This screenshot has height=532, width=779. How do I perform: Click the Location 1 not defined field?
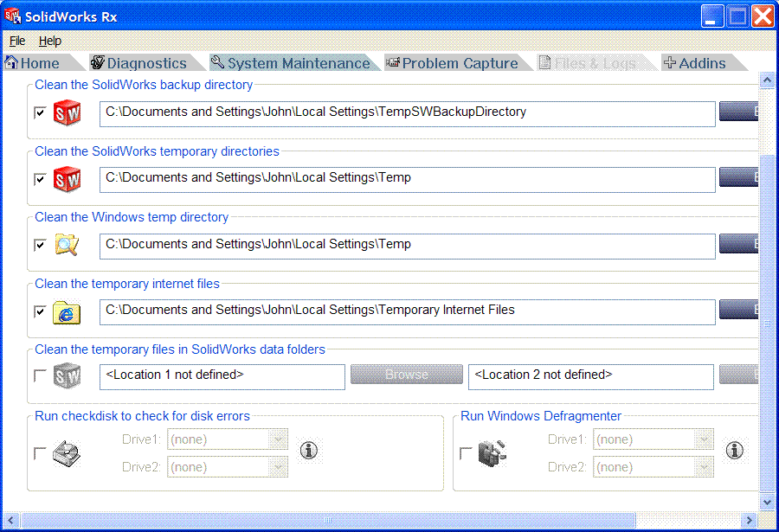pyautogui.click(x=222, y=377)
